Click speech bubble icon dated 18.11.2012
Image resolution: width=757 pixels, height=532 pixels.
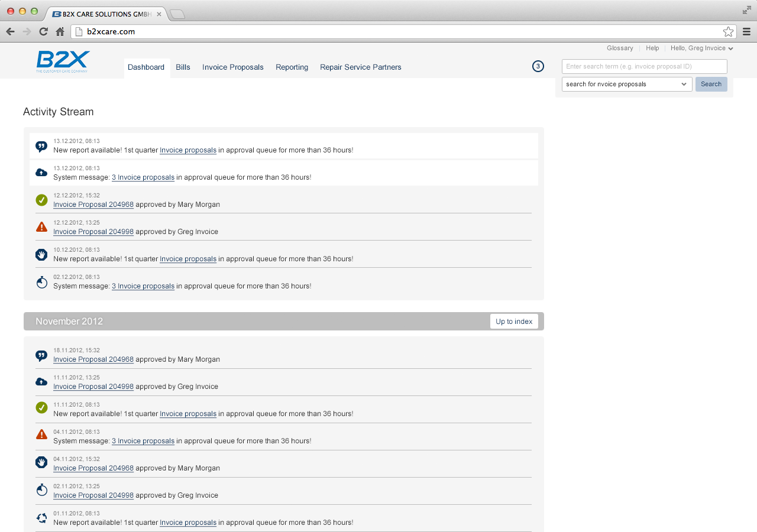41,355
